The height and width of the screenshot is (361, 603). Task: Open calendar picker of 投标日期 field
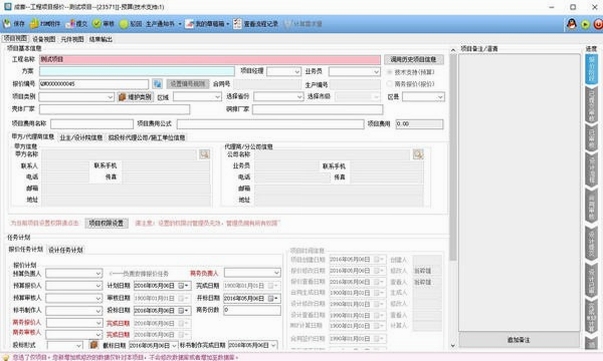point(183,310)
